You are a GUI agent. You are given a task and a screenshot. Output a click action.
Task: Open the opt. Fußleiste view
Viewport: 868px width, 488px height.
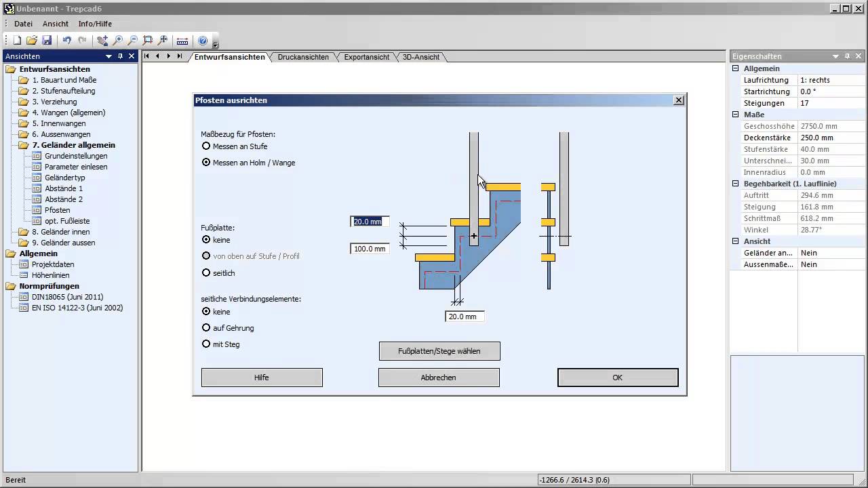(x=67, y=221)
